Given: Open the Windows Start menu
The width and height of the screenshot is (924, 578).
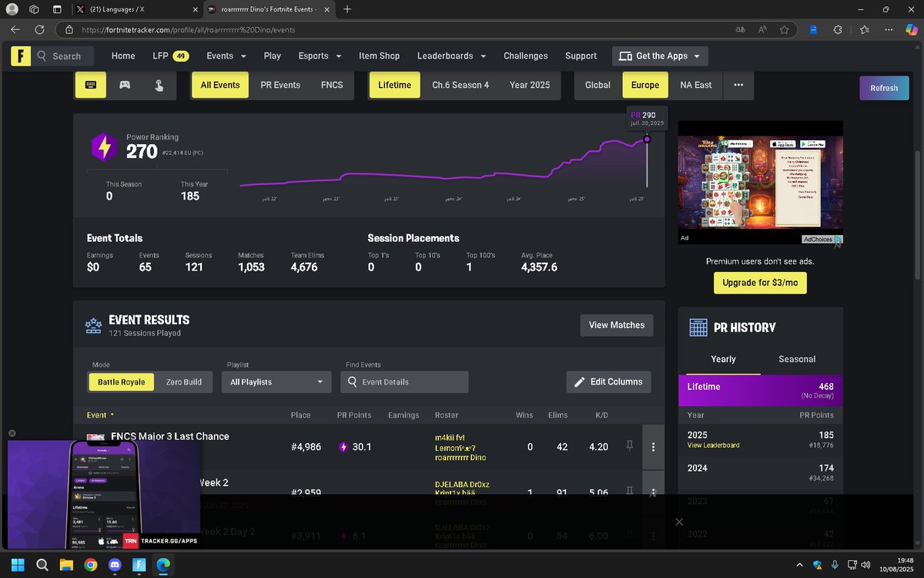Looking at the screenshot, I should (18, 565).
